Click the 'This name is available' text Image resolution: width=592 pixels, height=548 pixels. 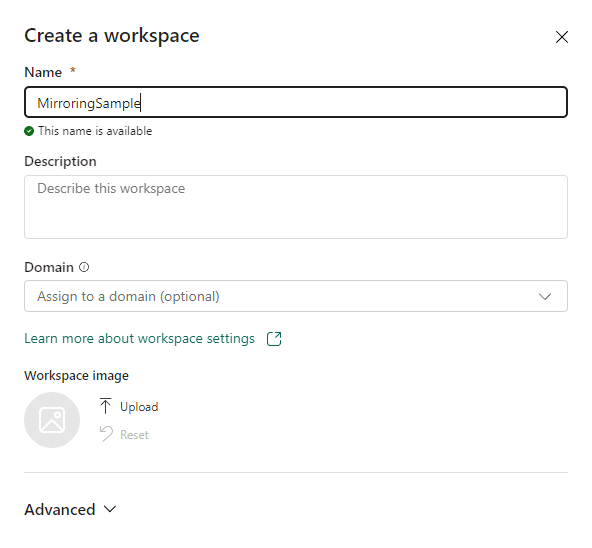(x=95, y=131)
